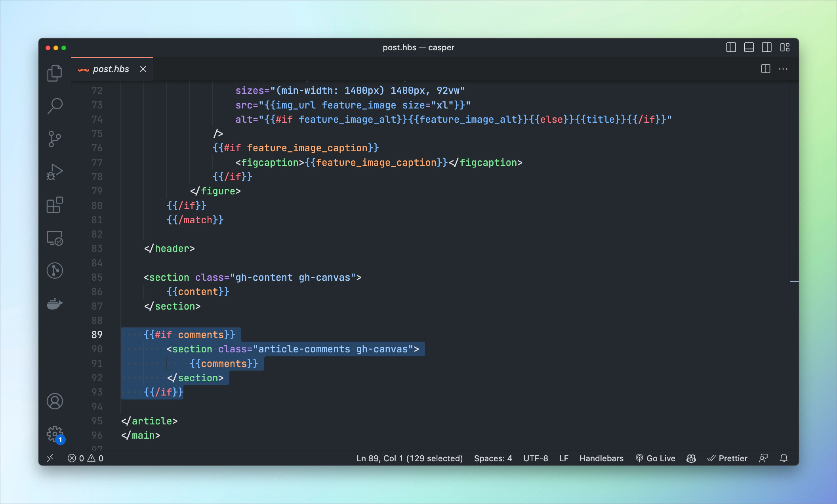Open the Docker view in the activity bar

(x=55, y=304)
